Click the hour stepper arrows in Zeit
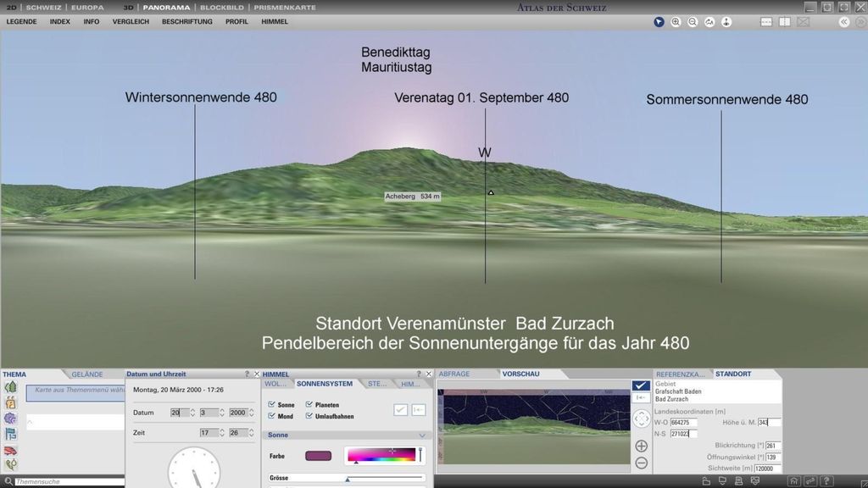Viewport: 868px width, 488px height. pos(222,433)
